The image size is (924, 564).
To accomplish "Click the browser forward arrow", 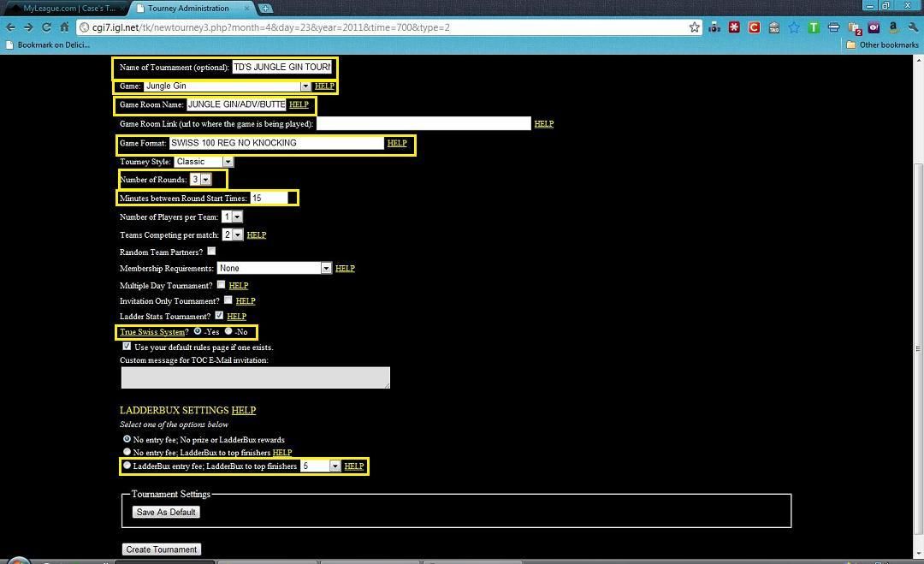I will tap(28, 27).
